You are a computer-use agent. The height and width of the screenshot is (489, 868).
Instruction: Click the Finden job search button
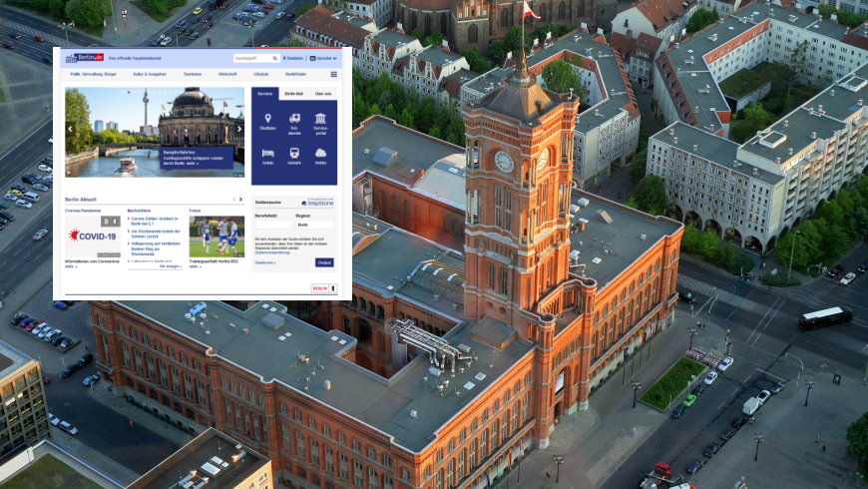tap(324, 262)
